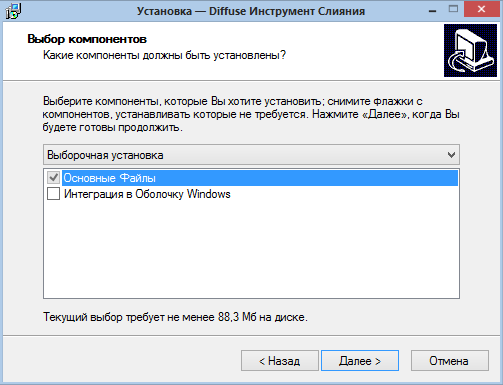This screenshot has width=503, height=385.
Task: Go back with the Назад button
Action: (x=280, y=361)
